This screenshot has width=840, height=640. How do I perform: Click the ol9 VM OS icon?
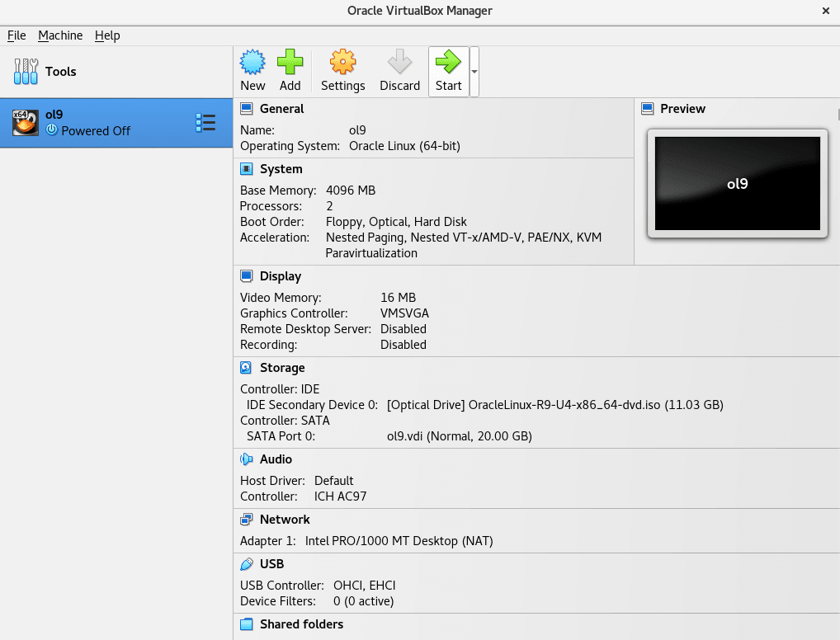click(x=26, y=123)
